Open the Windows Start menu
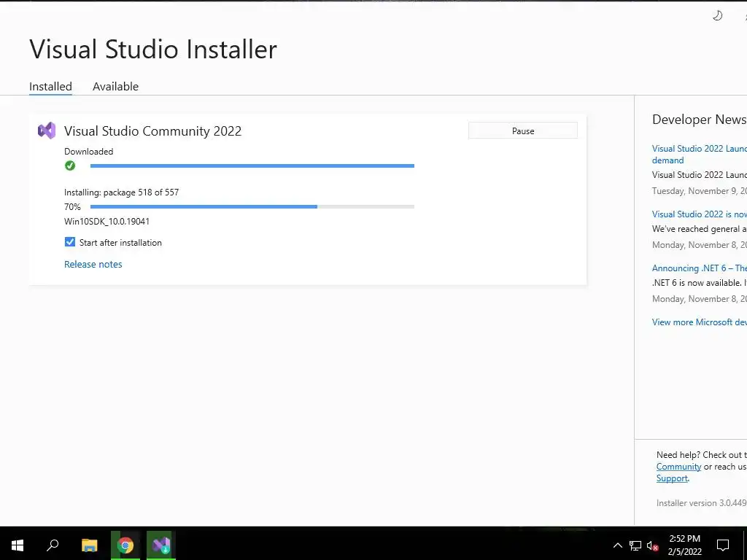The width and height of the screenshot is (747, 560). [18, 545]
